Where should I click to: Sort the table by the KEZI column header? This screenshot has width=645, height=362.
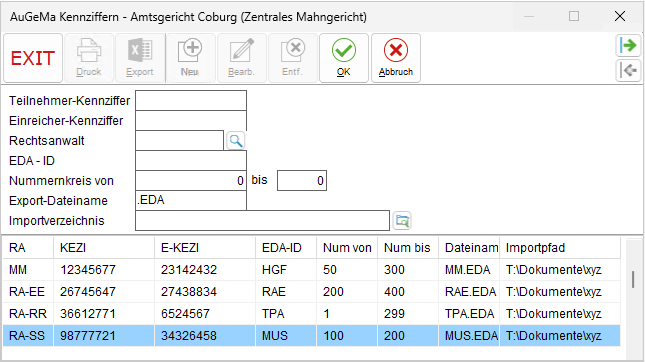tap(104, 248)
